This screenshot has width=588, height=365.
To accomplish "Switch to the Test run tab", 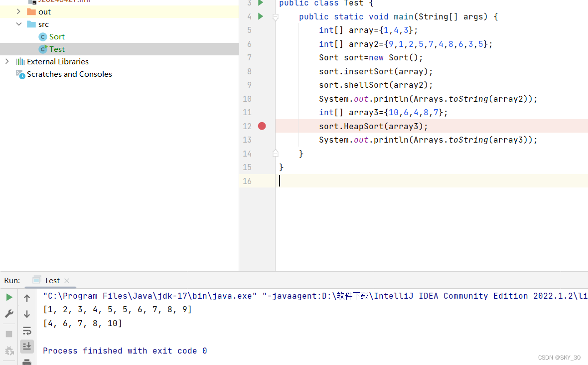I will coord(52,281).
